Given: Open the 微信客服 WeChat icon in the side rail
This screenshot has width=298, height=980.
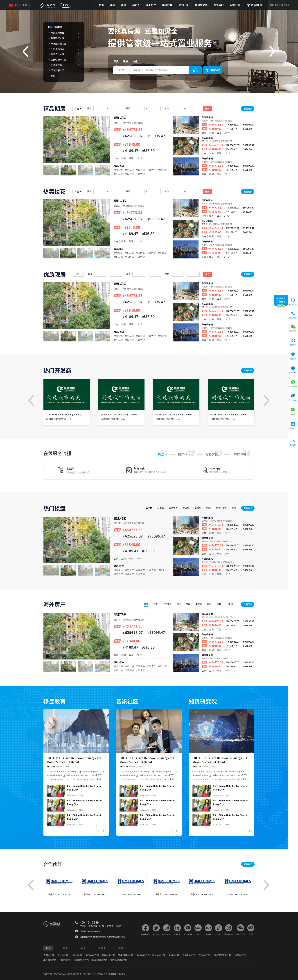Looking at the screenshot, I should 293,327.
